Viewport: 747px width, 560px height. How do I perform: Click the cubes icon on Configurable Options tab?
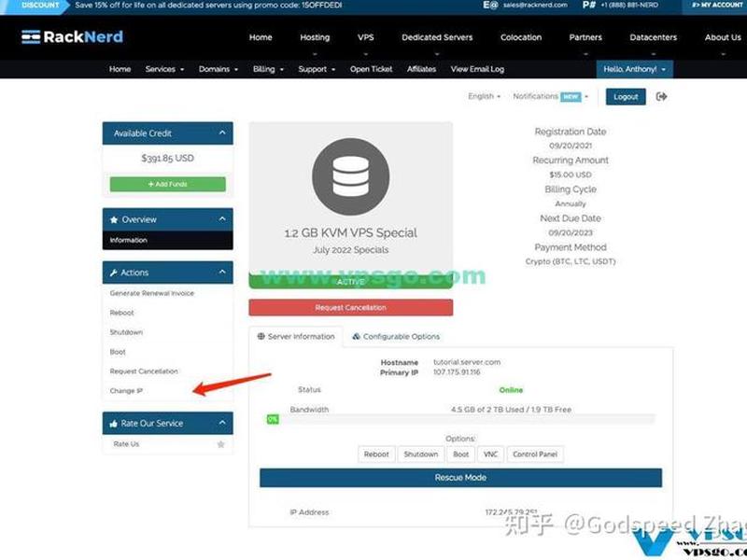tap(356, 336)
